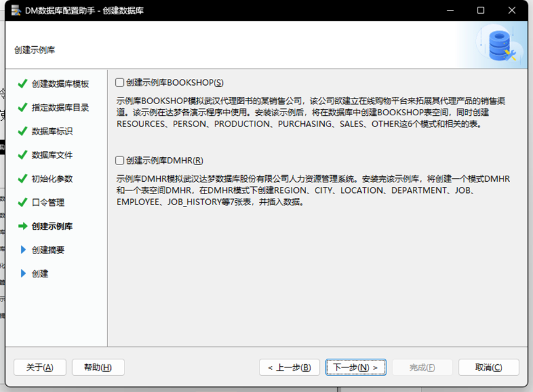The height and width of the screenshot is (392, 533).
Task: Select the current 创建示例库 step
Action: click(x=52, y=226)
